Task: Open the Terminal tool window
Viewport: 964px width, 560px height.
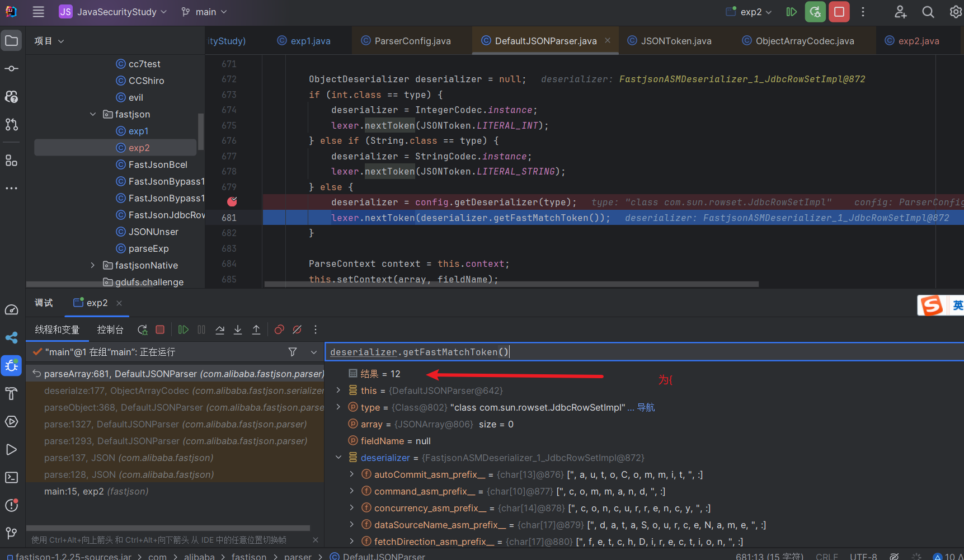Action: 11,478
